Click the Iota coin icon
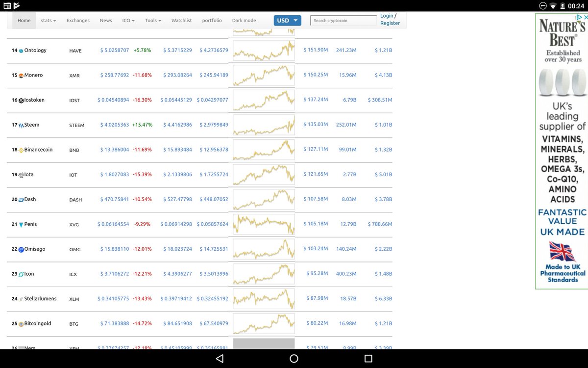The image size is (588, 368). [21, 175]
